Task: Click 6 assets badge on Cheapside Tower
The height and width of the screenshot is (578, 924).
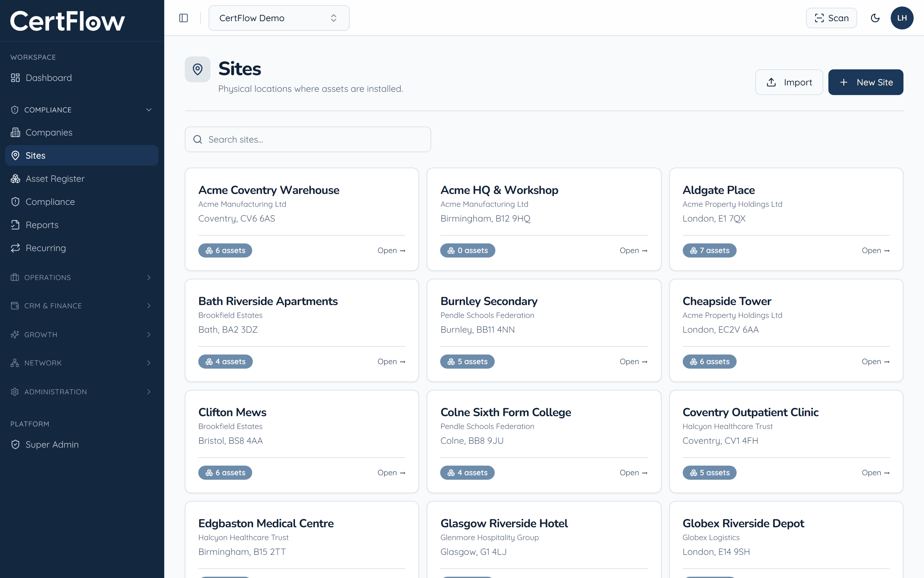Action: coord(709,362)
